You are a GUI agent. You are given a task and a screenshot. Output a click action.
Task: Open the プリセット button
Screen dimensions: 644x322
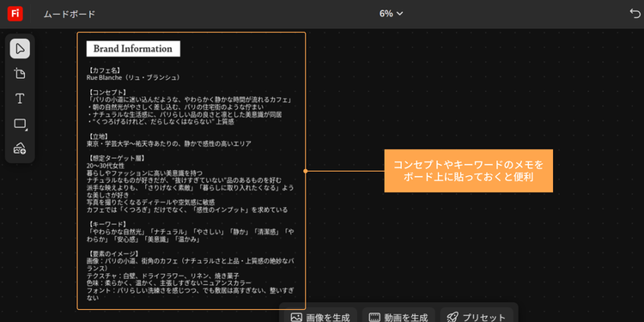point(477,317)
